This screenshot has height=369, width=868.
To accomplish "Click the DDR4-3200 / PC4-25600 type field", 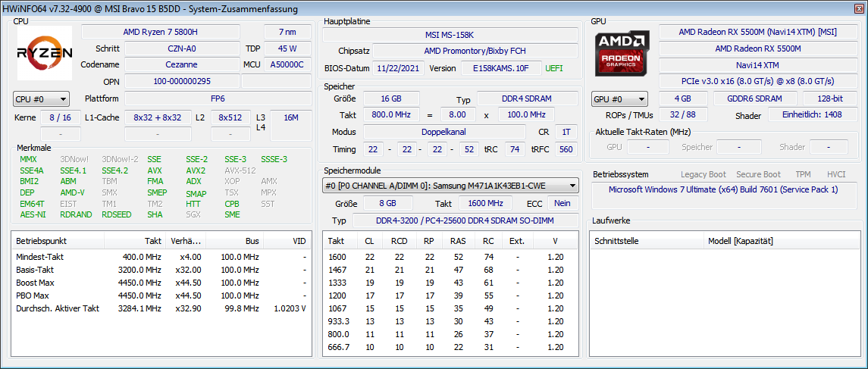I will (465, 220).
